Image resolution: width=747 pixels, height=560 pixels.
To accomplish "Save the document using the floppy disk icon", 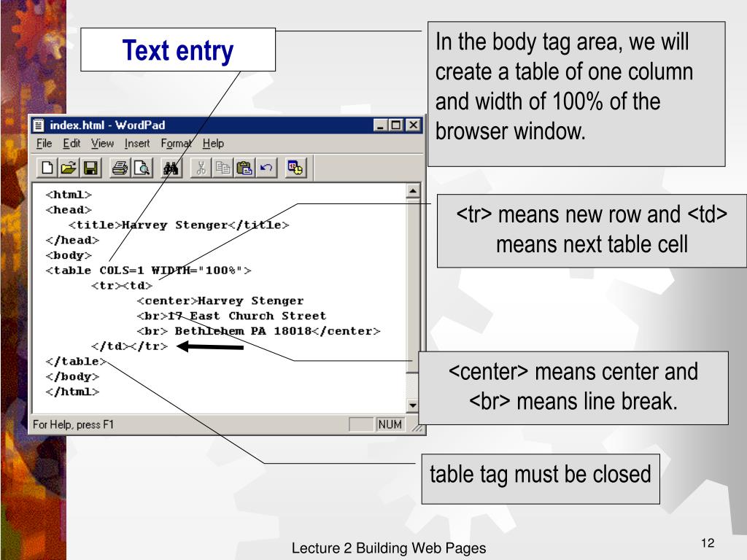I will click(x=90, y=168).
